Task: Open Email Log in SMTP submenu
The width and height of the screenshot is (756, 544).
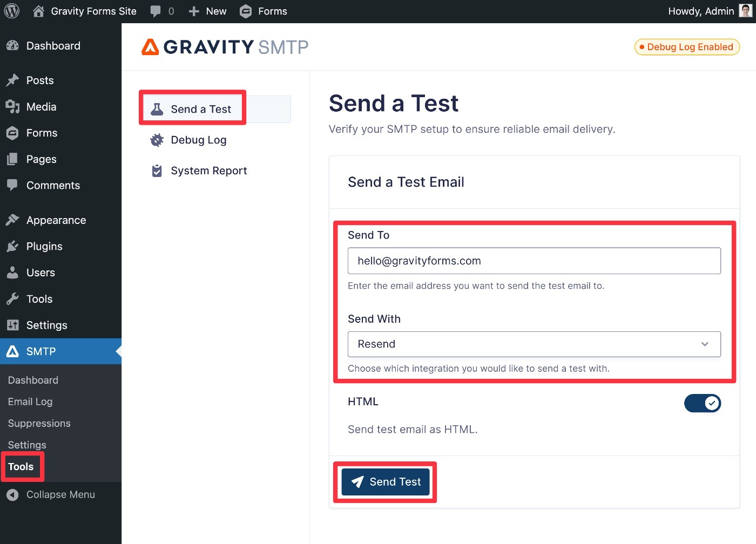Action: click(x=30, y=402)
